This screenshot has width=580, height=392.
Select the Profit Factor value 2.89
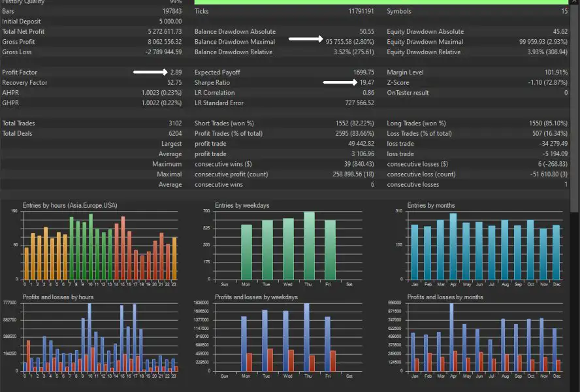(175, 73)
